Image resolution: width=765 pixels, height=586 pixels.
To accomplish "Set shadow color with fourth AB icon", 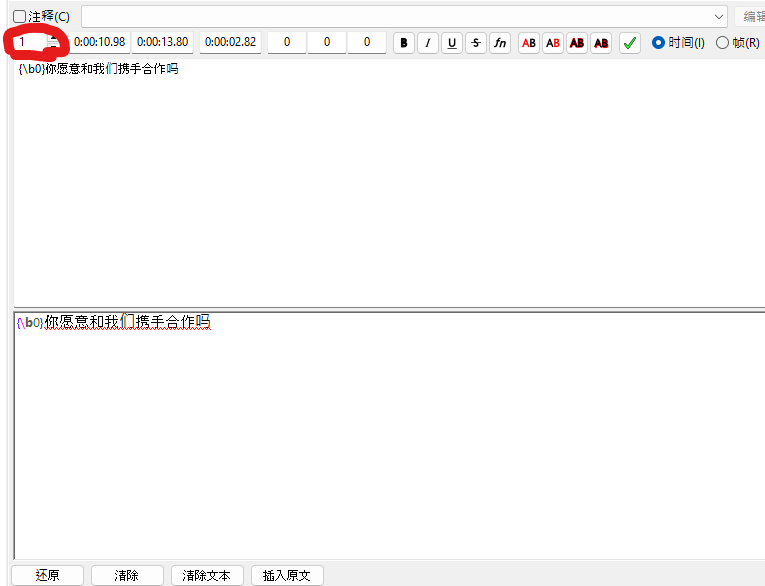I will point(601,43).
